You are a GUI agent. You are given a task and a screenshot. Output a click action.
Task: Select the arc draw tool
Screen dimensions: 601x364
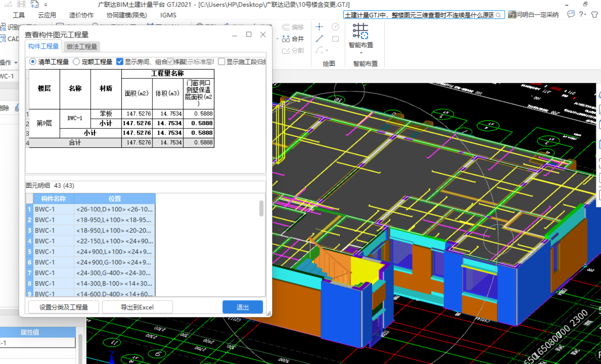coord(319,50)
